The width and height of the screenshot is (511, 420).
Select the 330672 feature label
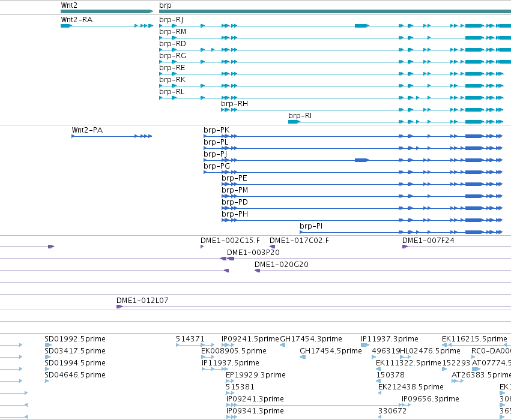[392, 411]
